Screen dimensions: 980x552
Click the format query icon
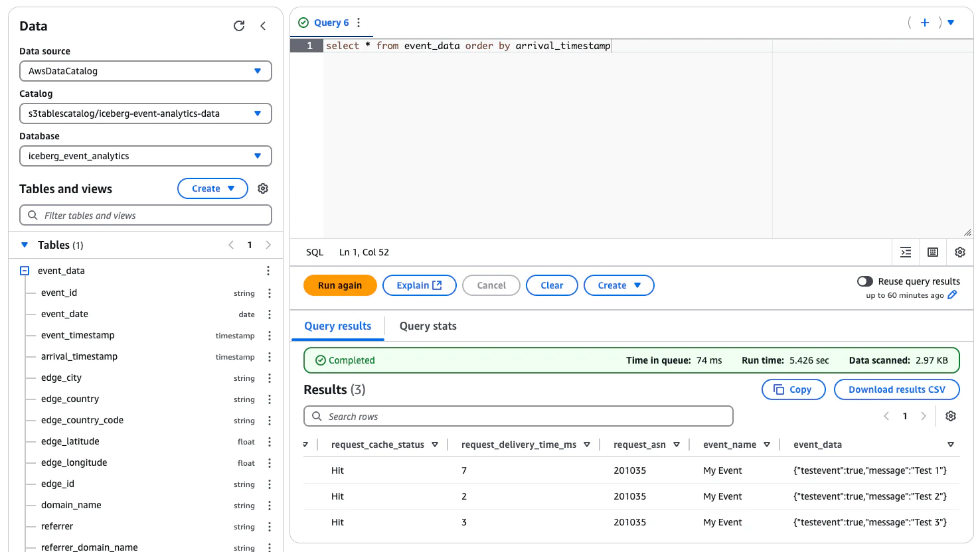coord(906,252)
